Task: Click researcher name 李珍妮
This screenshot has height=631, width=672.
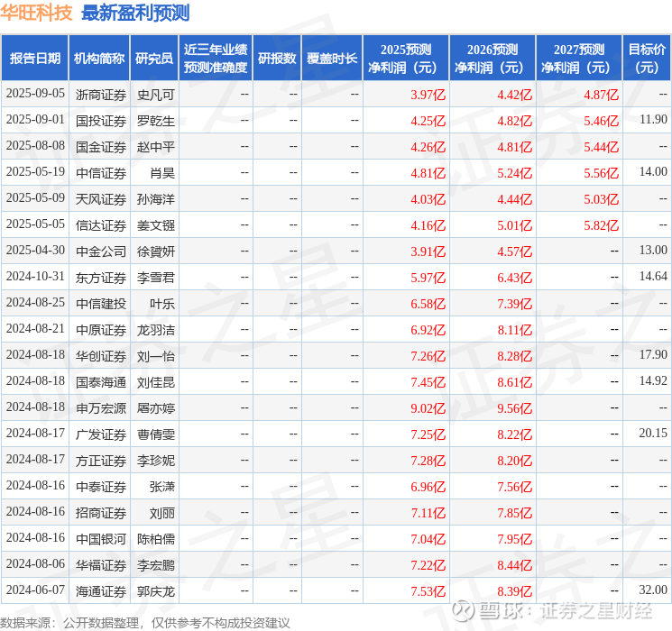Action: tap(155, 461)
